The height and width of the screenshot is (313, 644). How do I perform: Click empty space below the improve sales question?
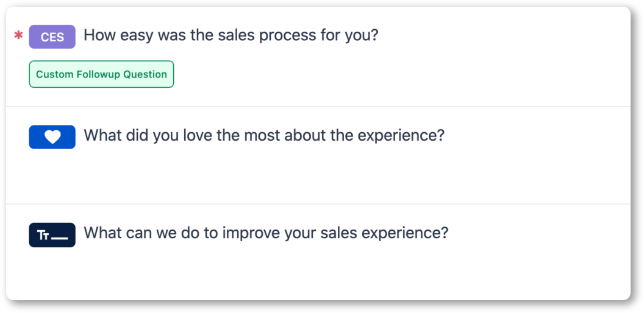pyautogui.click(x=318, y=273)
